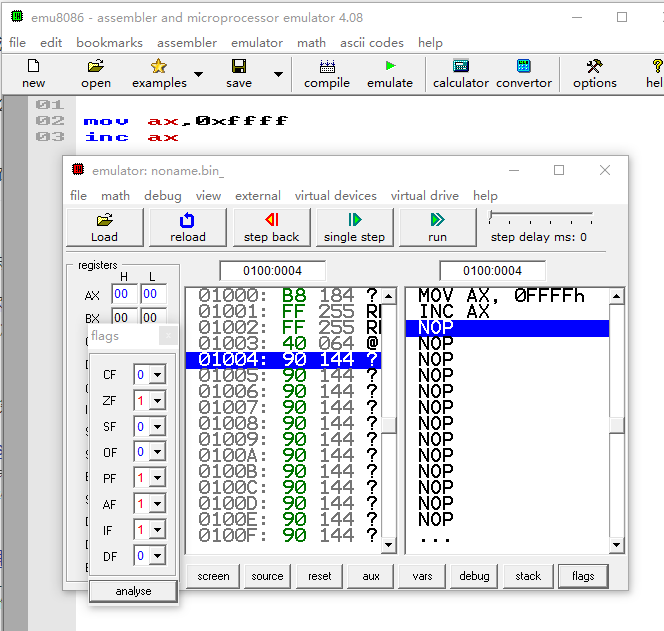Expand the AF flag dropdown
The image size is (664, 631).
pos(158,504)
